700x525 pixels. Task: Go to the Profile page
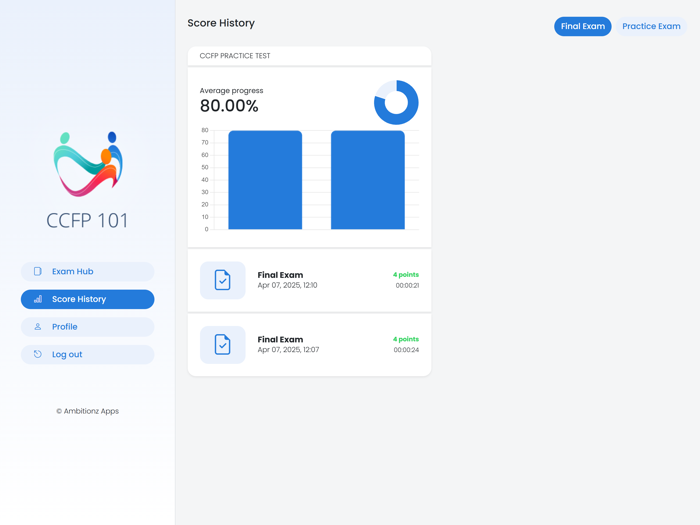(x=88, y=327)
